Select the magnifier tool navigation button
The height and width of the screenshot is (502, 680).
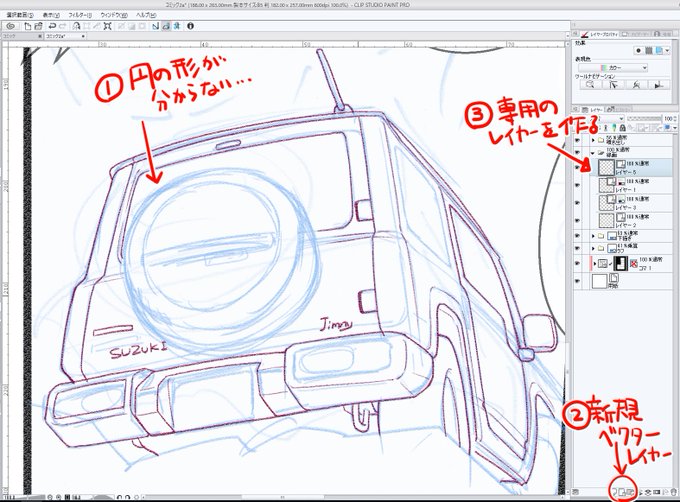591,85
